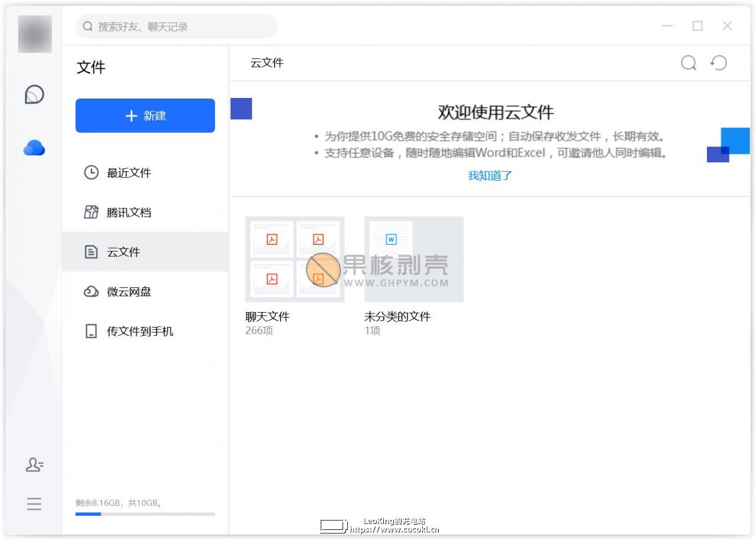Screen dimensions: 756x540
Task: Click the 266项 item count
Action: [x=259, y=330]
